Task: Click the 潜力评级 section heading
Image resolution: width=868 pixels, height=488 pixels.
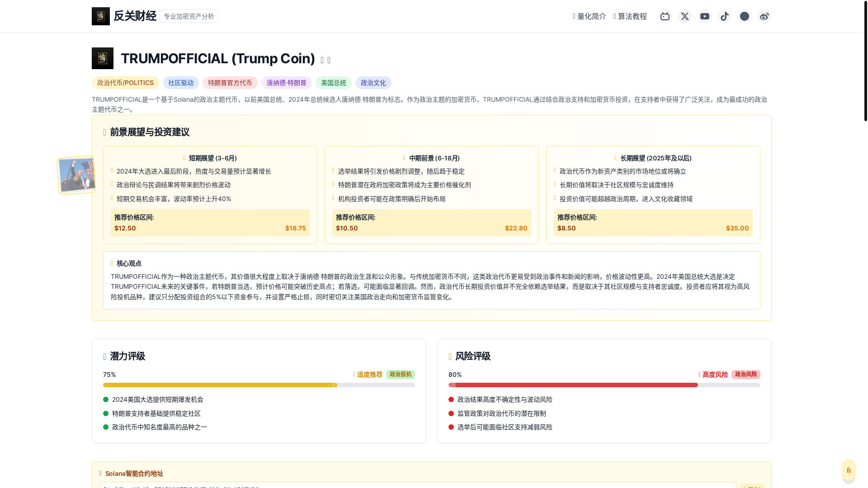Action: click(127, 356)
